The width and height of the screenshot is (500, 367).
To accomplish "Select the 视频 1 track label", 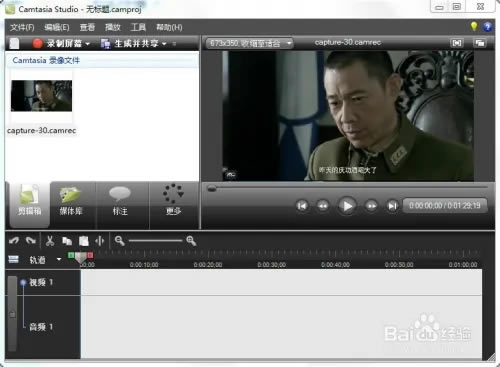I will tap(41, 282).
